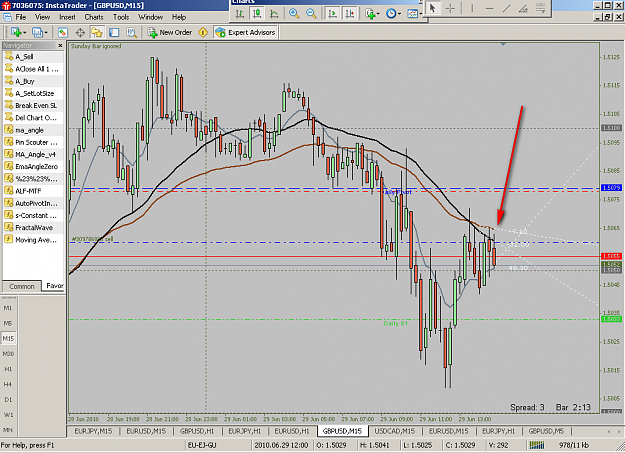Select the H4 timeframe button
625x453 pixels.
[8, 384]
